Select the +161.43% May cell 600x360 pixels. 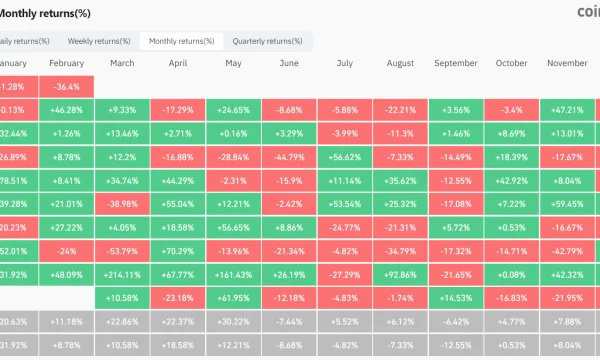(x=233, y=275)
